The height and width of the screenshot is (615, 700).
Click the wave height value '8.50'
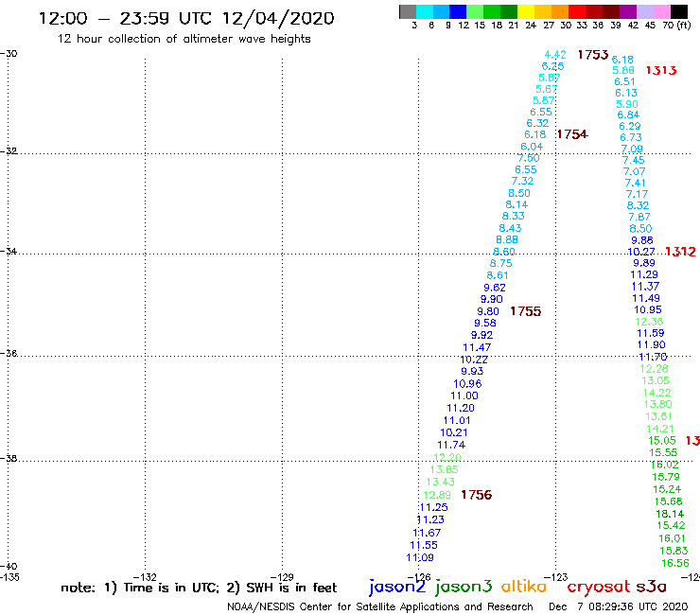point(519,193)
